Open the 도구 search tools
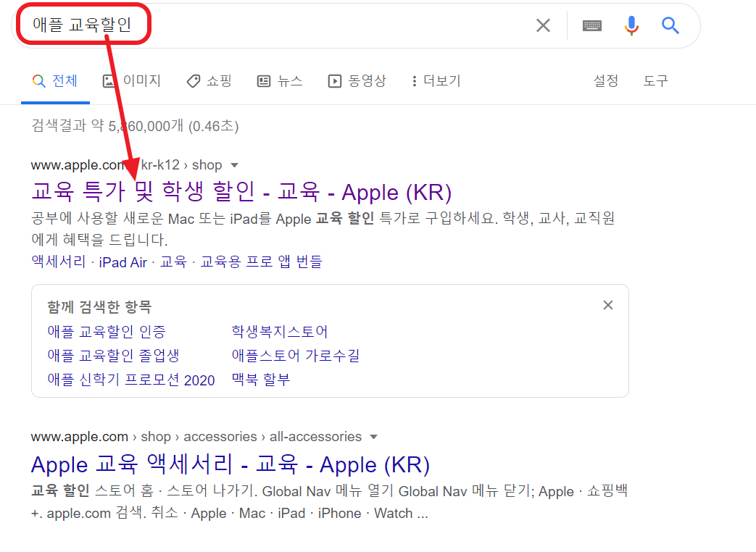This screenshot has height=552, width=756. click(x=656, y=81)
